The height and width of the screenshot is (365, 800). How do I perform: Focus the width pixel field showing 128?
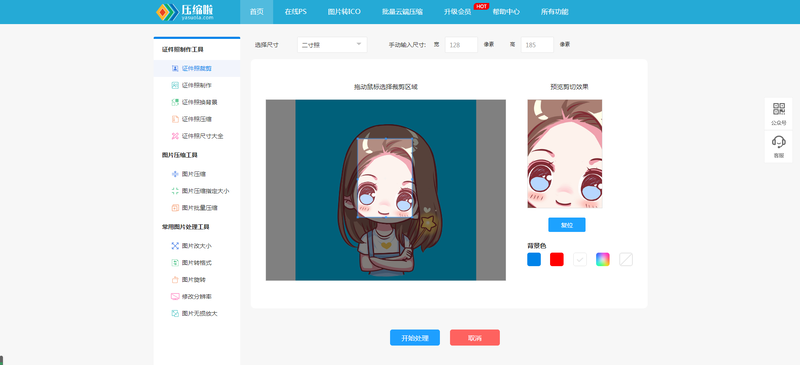click(x=461, y=45)
